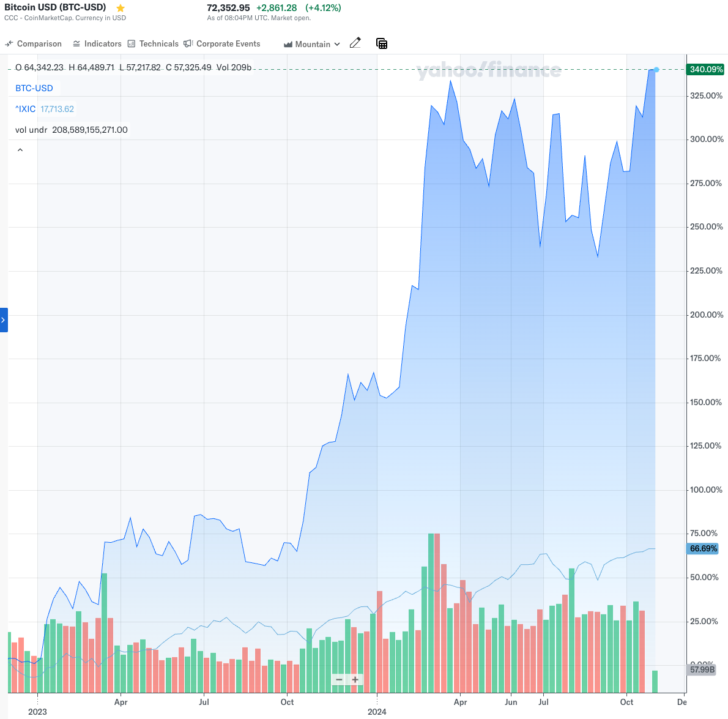Screen dimensions: 728x719
Task: Collapse the legend with the caret arrow
Action: coord(20,150)
